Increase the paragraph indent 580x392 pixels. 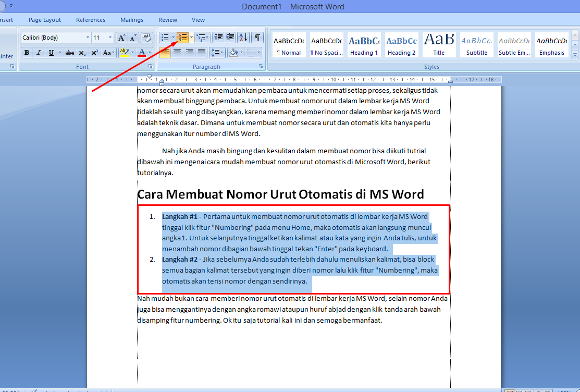click(x=230, y=38)
